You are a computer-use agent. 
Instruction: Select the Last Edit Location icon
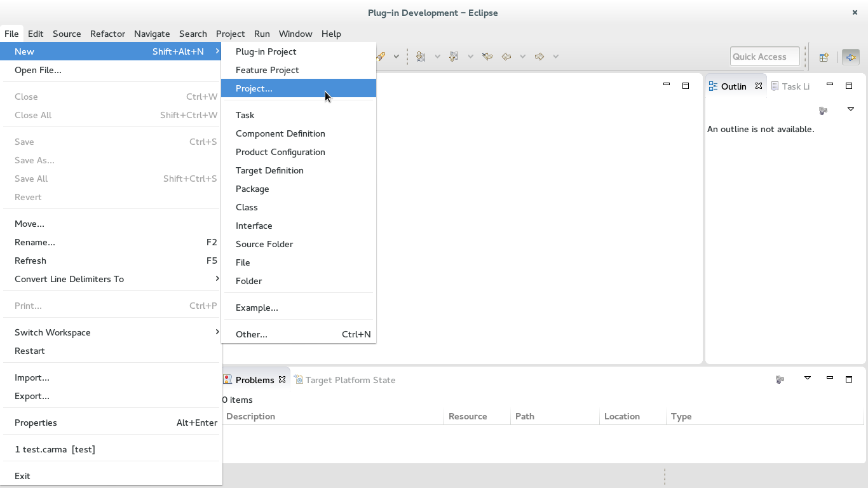point(487,56)
